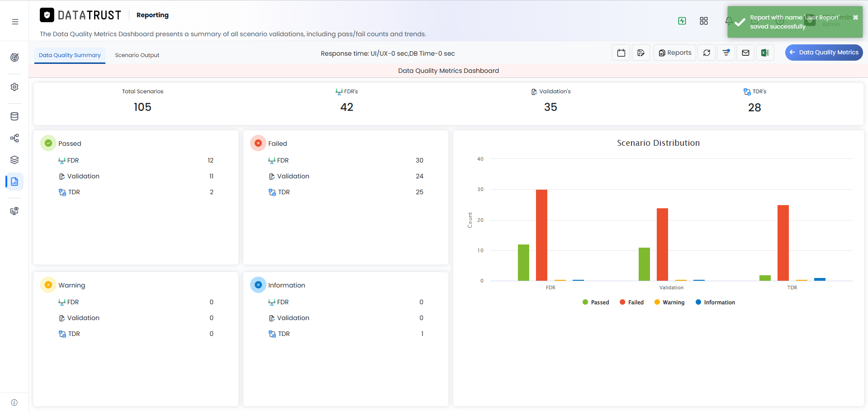The width and height of the screenshot is (868, 412).
Task: Click the blue Information status icon
Action: (258, 285)
